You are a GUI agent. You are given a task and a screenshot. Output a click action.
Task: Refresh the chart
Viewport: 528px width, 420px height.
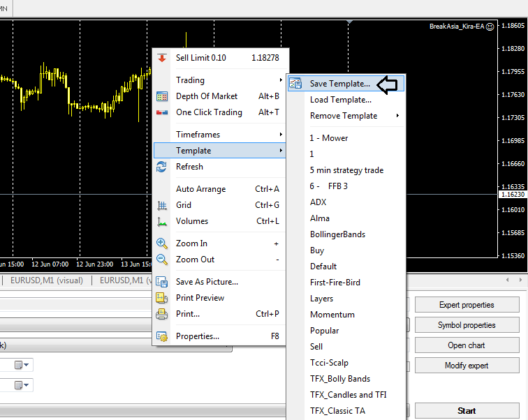tap(189, 167)
